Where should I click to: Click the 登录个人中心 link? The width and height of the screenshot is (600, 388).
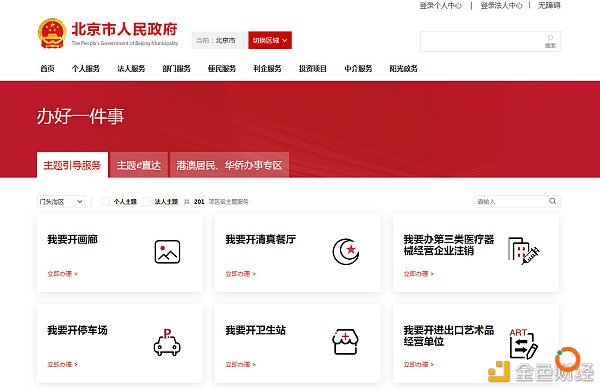(440, 5)
